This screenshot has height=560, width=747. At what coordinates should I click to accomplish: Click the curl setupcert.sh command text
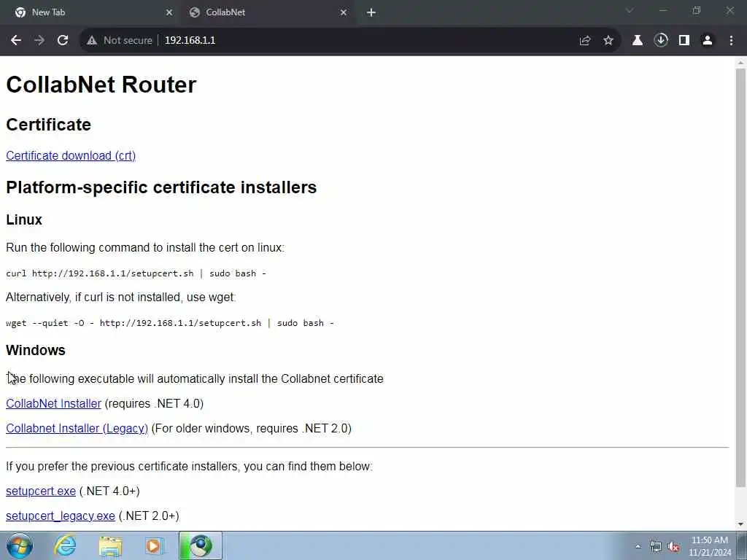pyautogui.click(x=136, y=273)
